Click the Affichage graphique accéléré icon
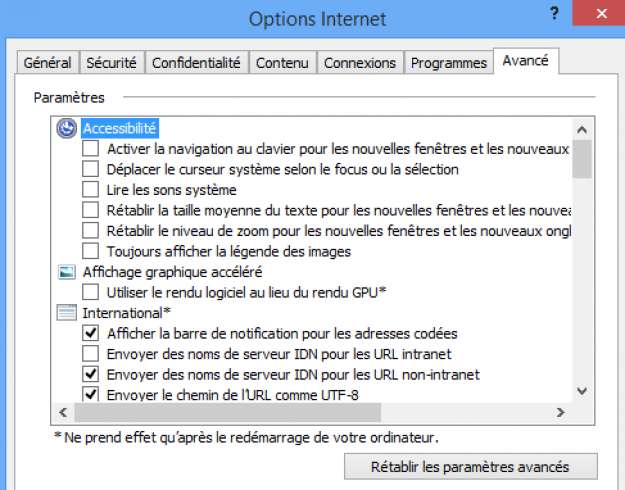The width and height of the screenshot is (625, 490). pos(66,272)
